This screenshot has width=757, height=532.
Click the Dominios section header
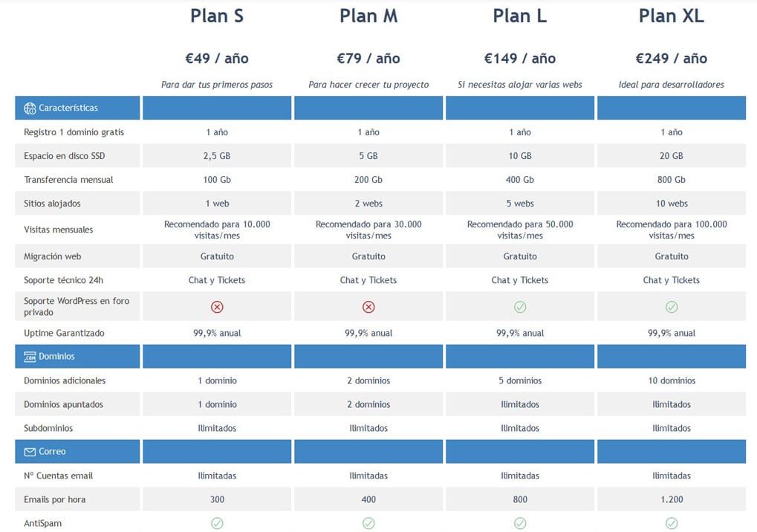(x=77, y=357)
